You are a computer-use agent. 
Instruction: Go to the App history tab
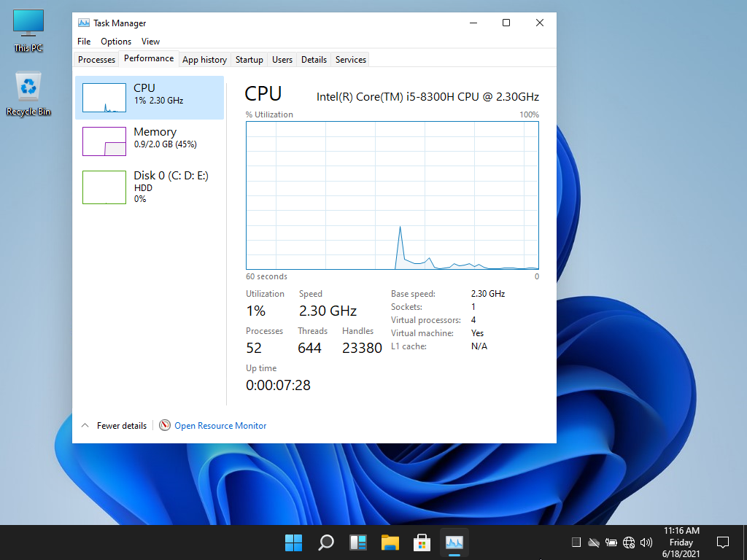click(204, 60)
